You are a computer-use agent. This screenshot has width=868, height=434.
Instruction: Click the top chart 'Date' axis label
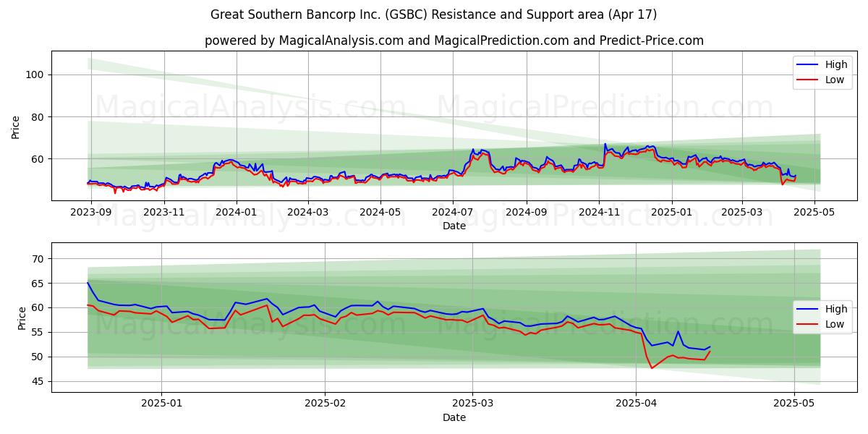click(454, 226)
